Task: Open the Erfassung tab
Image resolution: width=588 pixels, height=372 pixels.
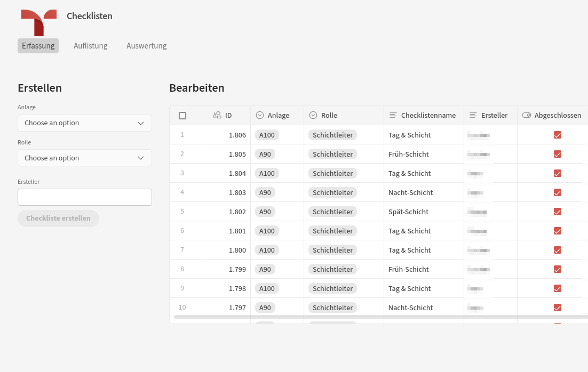Action: pos(38,46)
